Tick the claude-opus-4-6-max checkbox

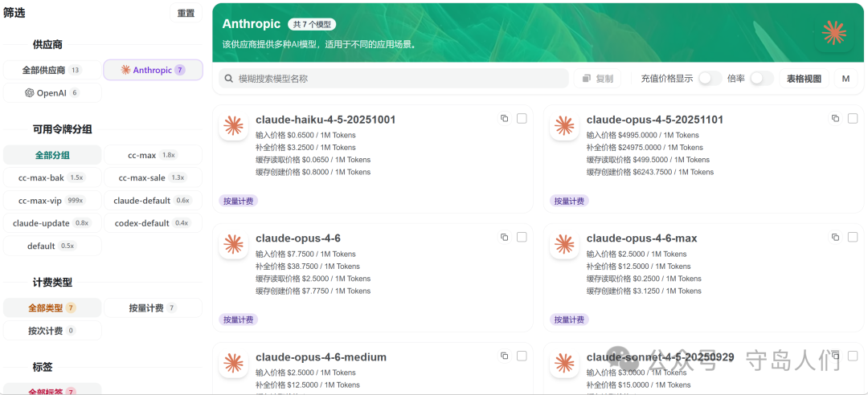coord(853,238)
